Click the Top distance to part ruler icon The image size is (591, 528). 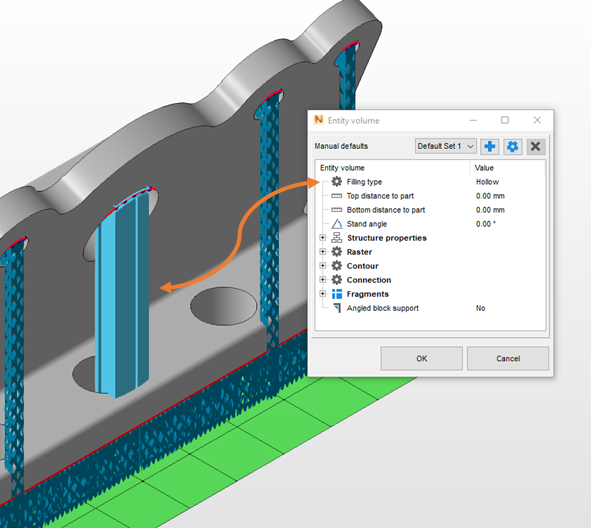point(337,196)
